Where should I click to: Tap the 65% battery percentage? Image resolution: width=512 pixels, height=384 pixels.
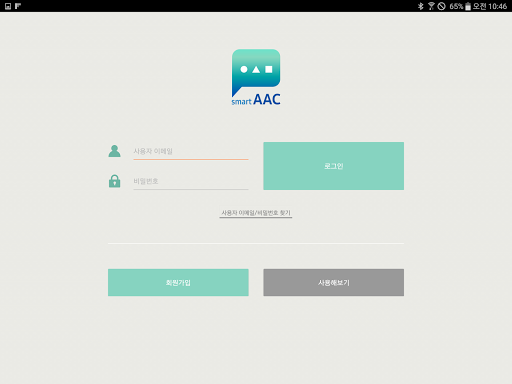coord(456,6)
